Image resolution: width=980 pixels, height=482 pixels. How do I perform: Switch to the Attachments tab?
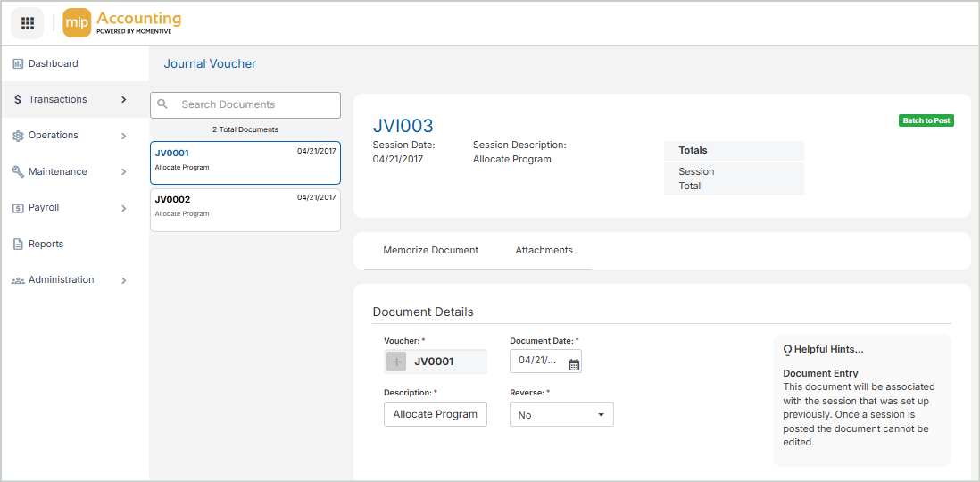(544, 251)
